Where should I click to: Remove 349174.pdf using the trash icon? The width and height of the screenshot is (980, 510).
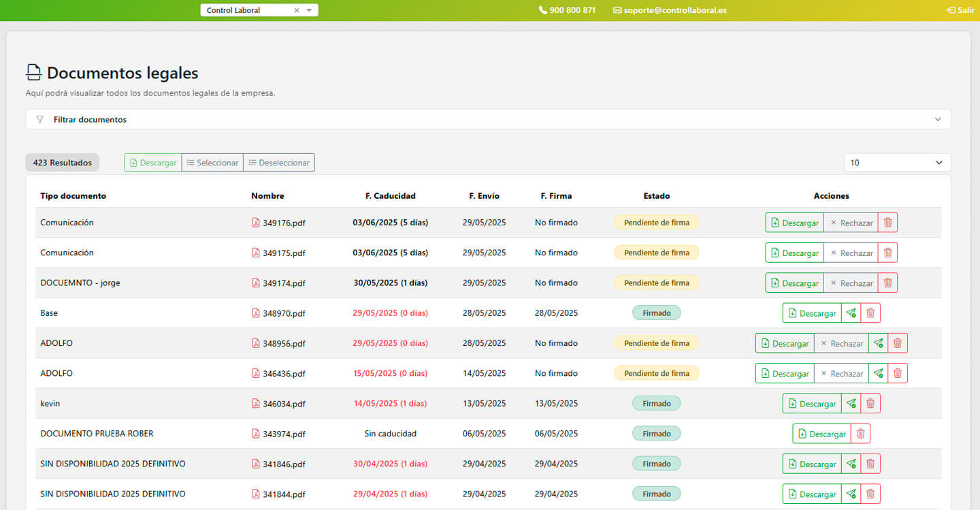pos(887,283)
